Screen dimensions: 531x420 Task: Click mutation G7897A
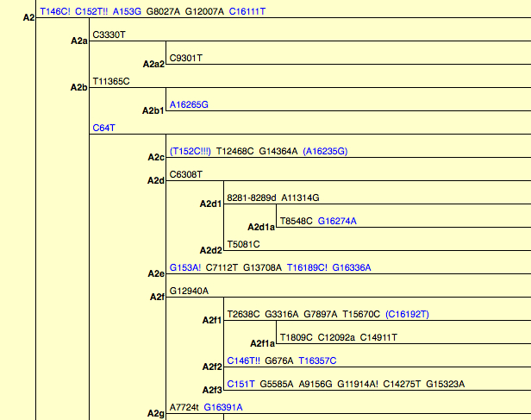pyautogui.click(x=321, y=314)
